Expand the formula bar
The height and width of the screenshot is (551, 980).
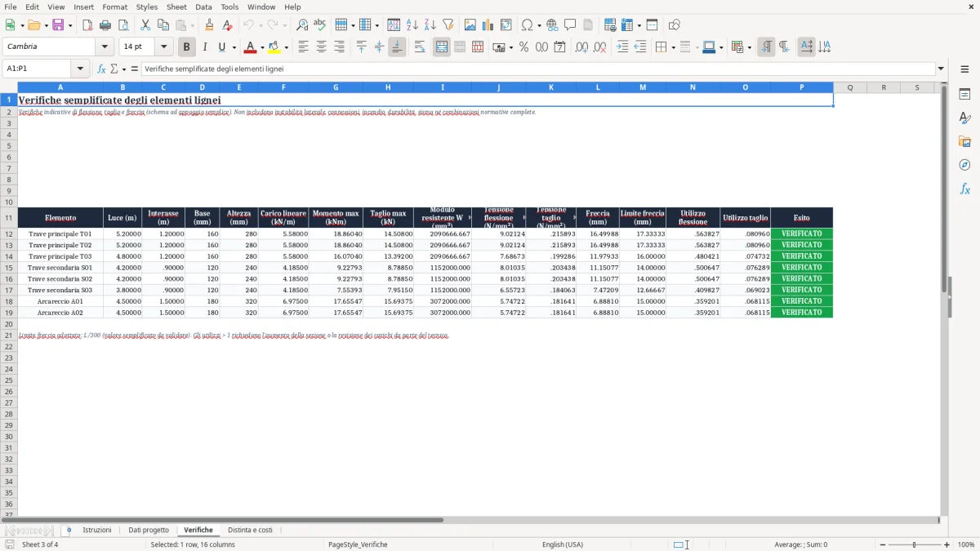click(x=942, y=69)
